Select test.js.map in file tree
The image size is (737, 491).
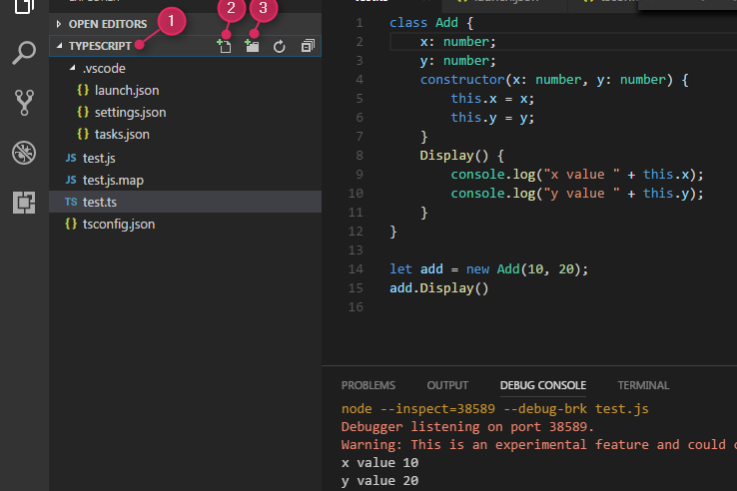[114, 180]
